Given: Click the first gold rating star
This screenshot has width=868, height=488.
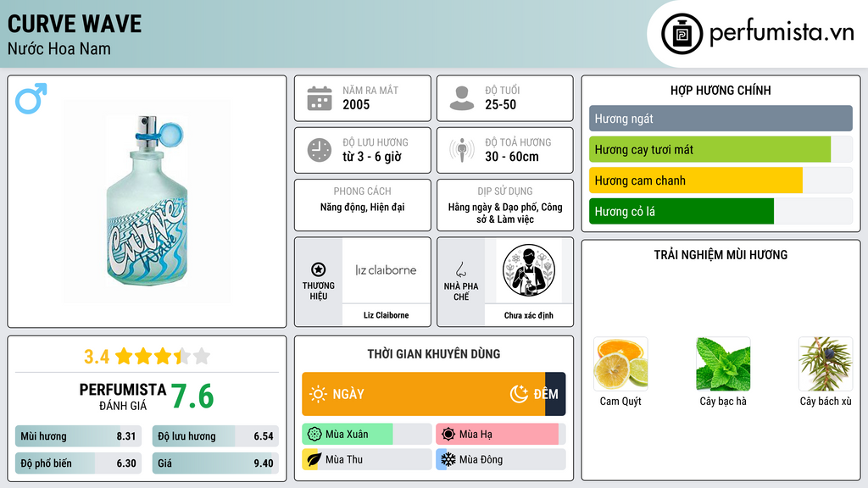Looking at the screenshot, I should click(x=124, y=356).
